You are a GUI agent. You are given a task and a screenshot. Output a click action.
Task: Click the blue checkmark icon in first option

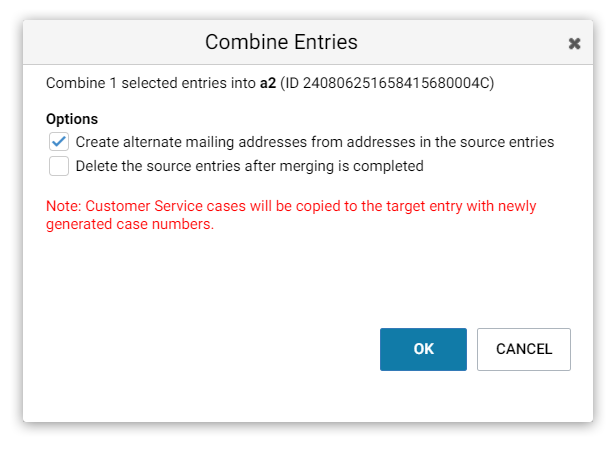[59, 142]
